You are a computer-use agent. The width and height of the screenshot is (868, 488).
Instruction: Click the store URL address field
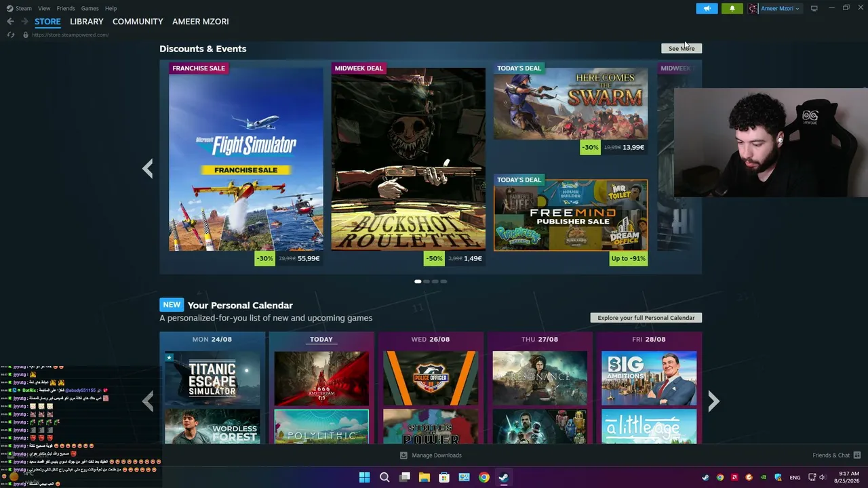coord(70,35)
